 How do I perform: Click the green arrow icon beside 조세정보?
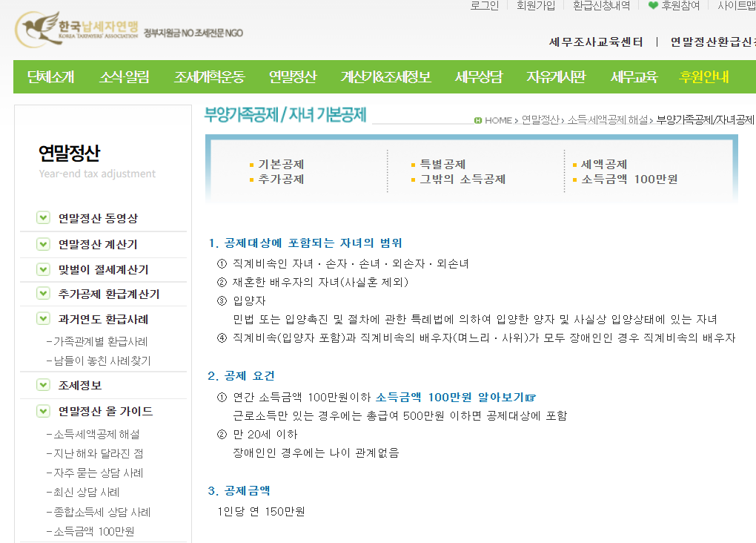(x=42, y=384)
